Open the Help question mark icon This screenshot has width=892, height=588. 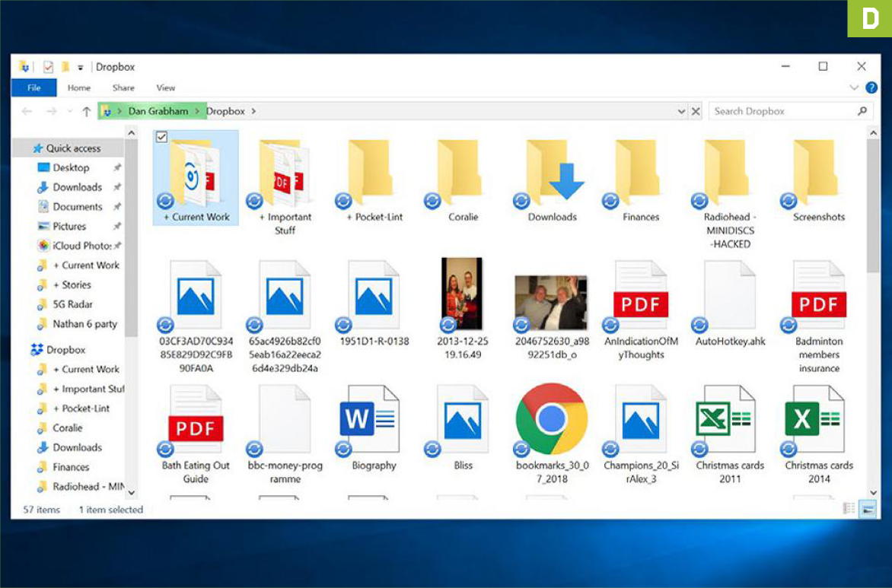871,87
